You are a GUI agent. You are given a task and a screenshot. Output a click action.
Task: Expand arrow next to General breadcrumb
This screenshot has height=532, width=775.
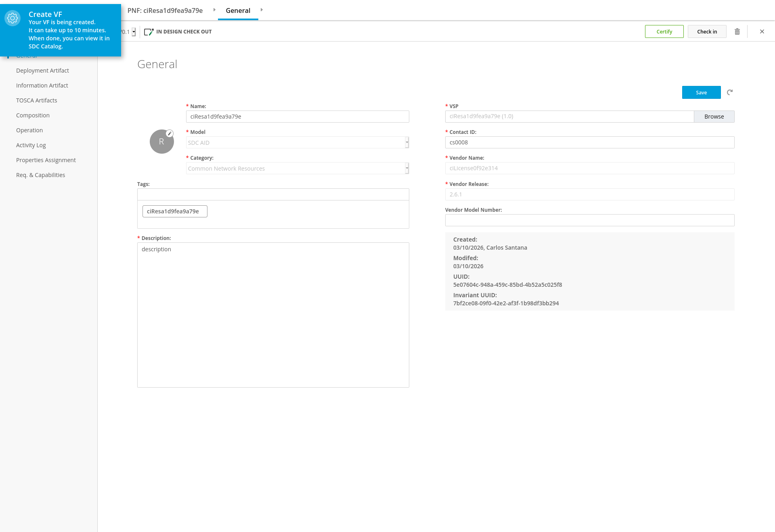[x=262, y=10]
